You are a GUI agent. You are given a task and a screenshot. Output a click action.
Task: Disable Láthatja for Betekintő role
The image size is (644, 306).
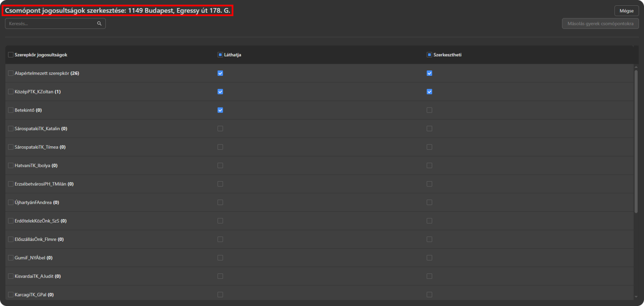[220, 110]
